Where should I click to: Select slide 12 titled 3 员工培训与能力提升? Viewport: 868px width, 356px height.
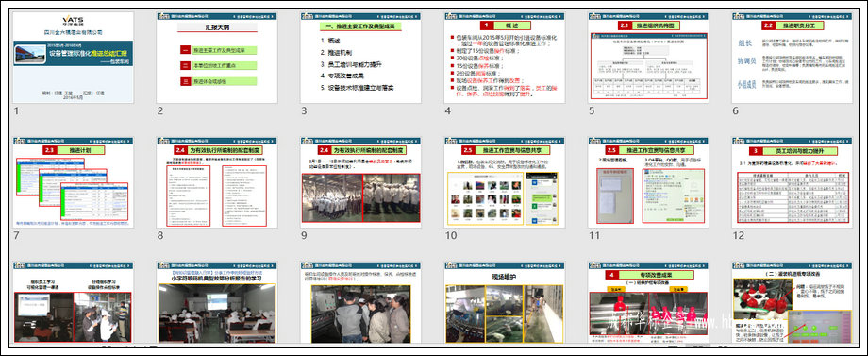click(x=793, y=182)
